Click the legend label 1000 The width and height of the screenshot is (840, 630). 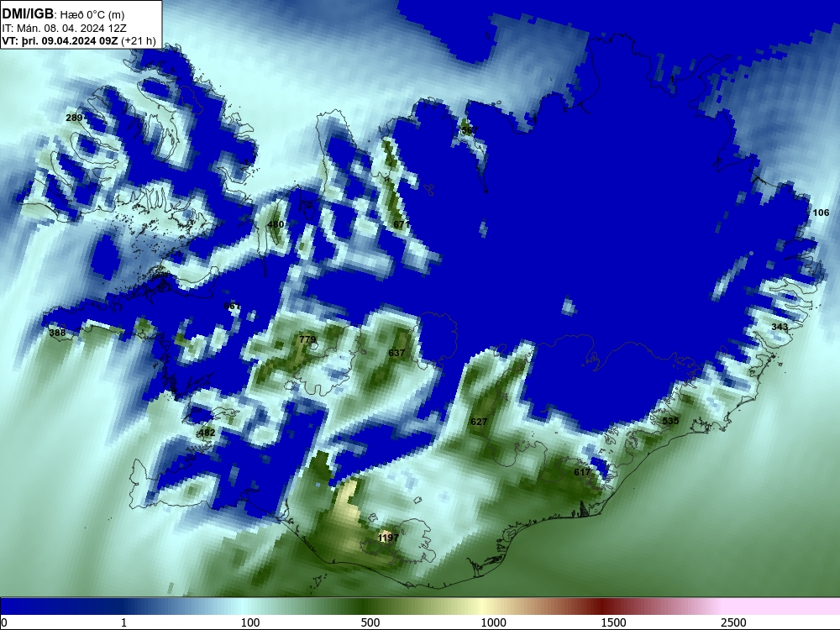493,622
